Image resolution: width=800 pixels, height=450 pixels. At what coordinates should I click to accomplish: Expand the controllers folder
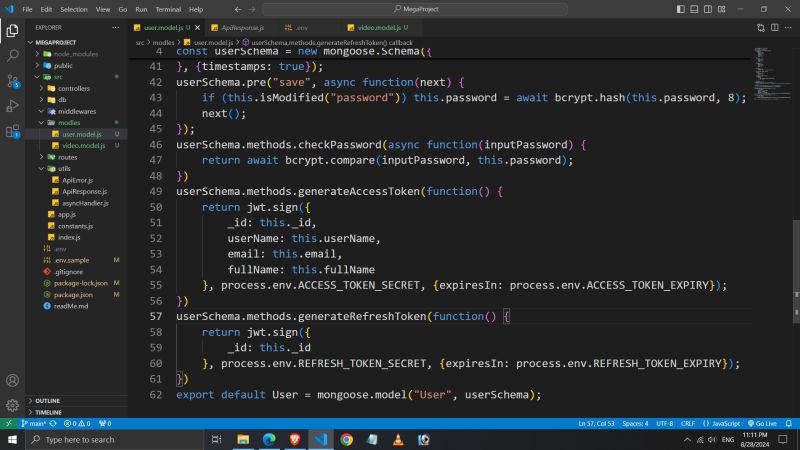73,88
